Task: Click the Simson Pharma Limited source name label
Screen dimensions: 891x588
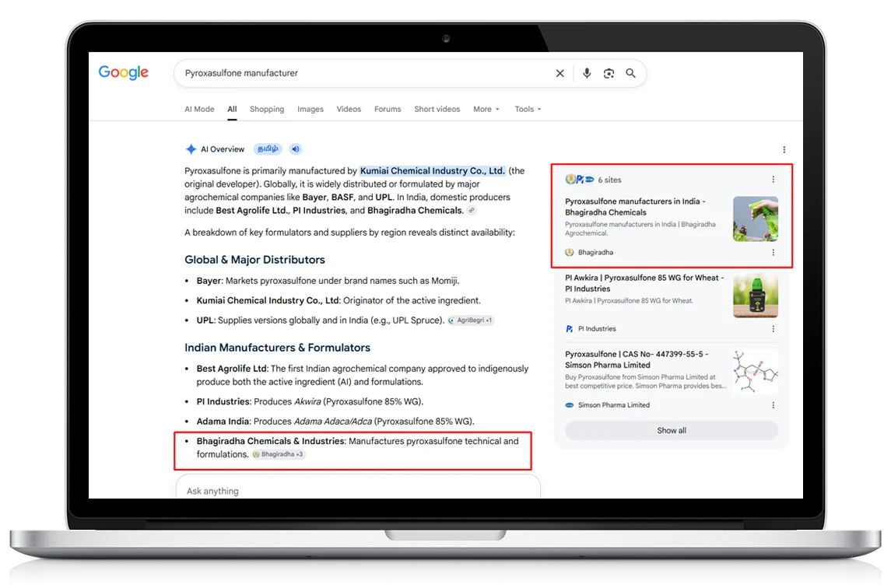Action: coord(614,405)
